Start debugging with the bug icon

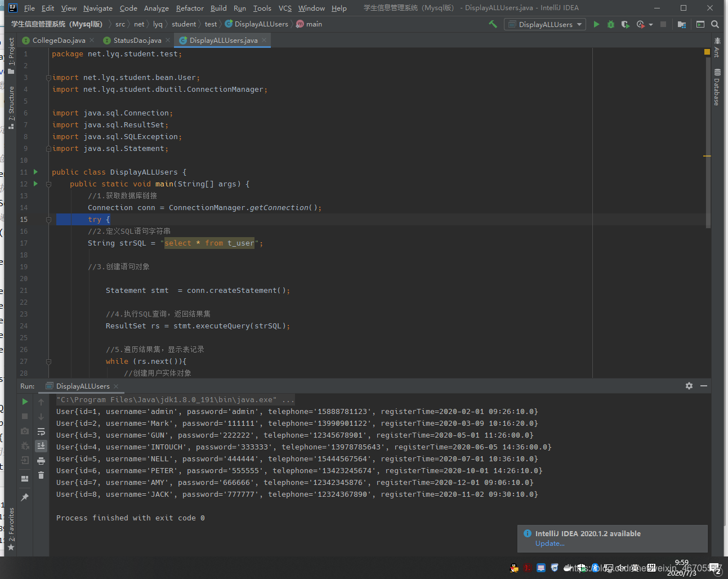611,24
